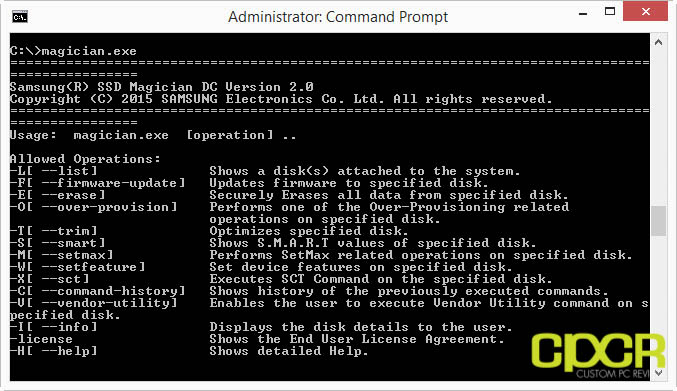Click the CPCR watermark logo
The width and height of the screenshot is (677, 391).
click(x=598, y=356)
